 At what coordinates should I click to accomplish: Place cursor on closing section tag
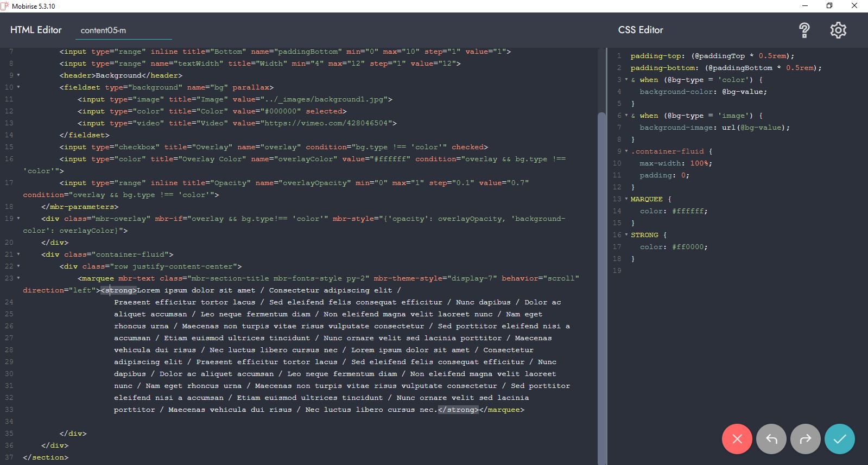pos(46,457)
